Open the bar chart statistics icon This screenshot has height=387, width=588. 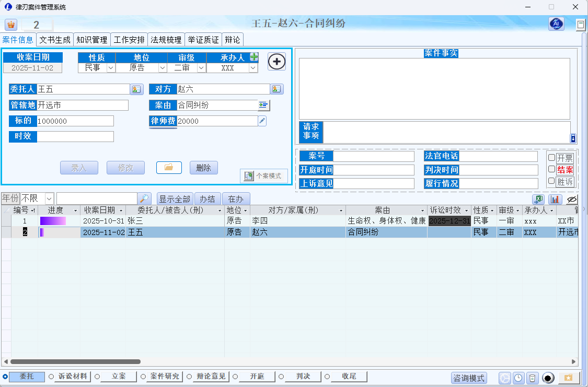tap(555, 199)
